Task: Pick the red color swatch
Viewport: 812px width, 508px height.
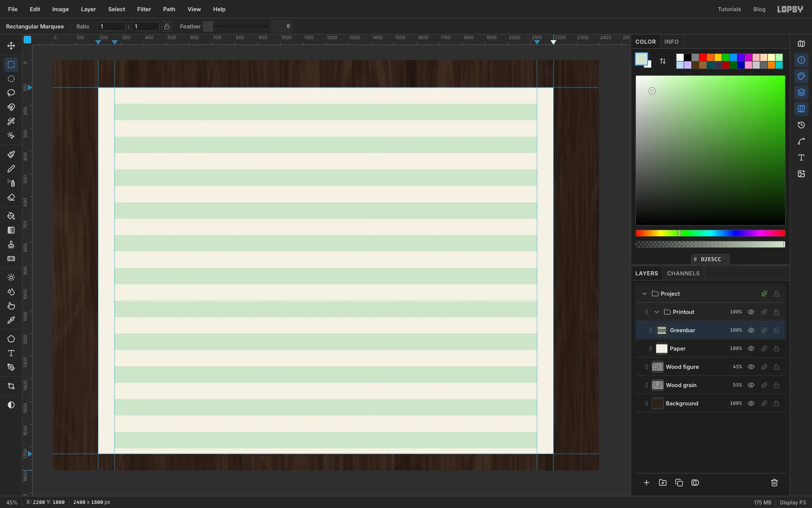Action: tap(703, 57)
